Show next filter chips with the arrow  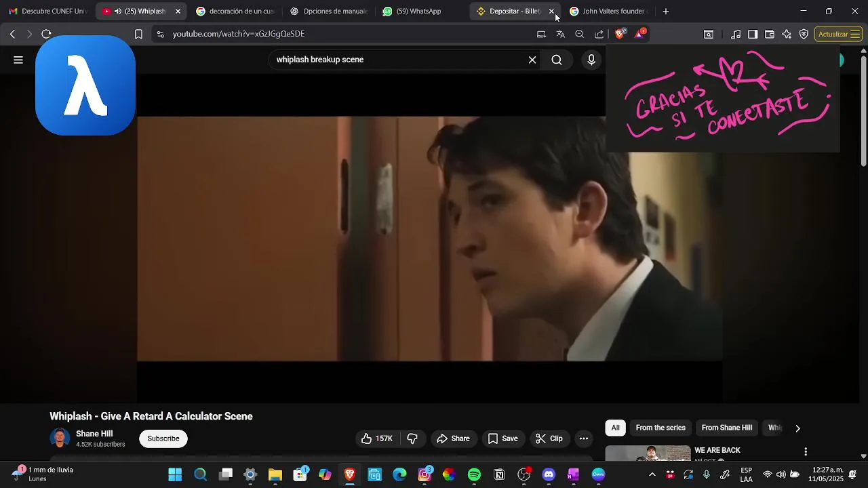(x=797, y=428)
